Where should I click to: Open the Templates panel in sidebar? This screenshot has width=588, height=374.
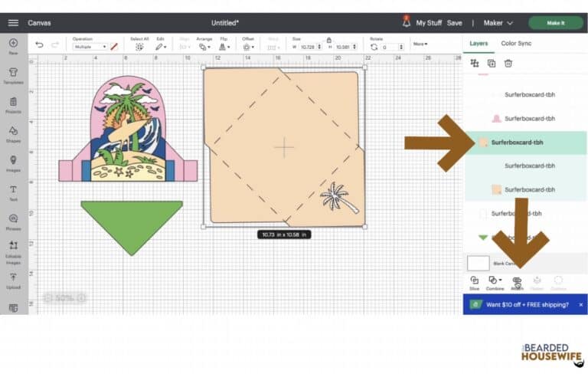coord(13,75)
